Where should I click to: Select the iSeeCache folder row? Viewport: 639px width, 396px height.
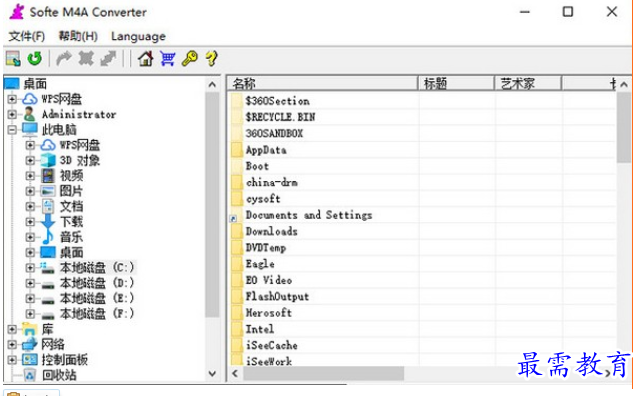(x=422, y=345)
